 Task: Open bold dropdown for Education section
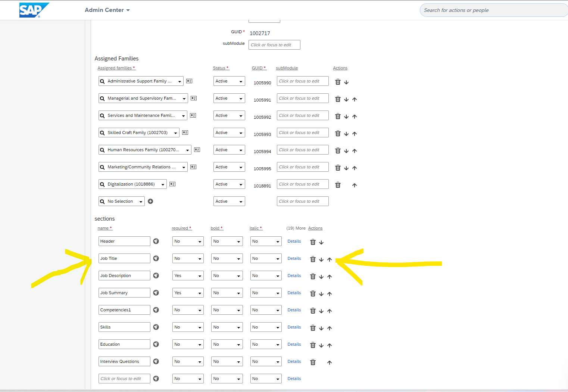[x=227, y=344]
